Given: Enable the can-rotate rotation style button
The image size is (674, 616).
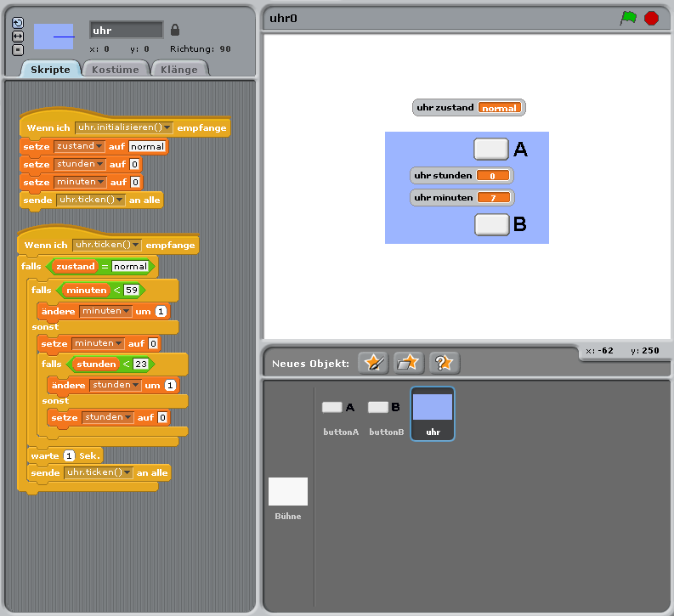Looking at the screenshot, I should [x=18, y=23].
